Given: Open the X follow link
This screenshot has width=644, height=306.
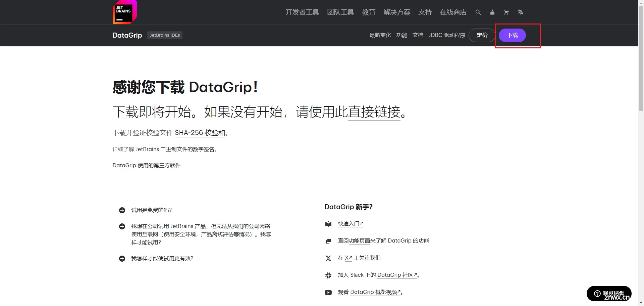Looking at the screenshot, I should click(348, 258).
